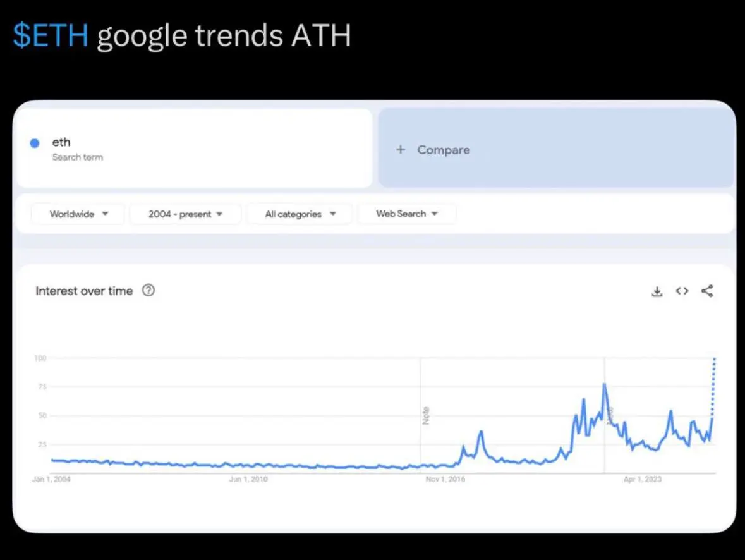745x560 pixels.
Task: Click the 2017 spike on the chart
Action: [x=481, y=434]
